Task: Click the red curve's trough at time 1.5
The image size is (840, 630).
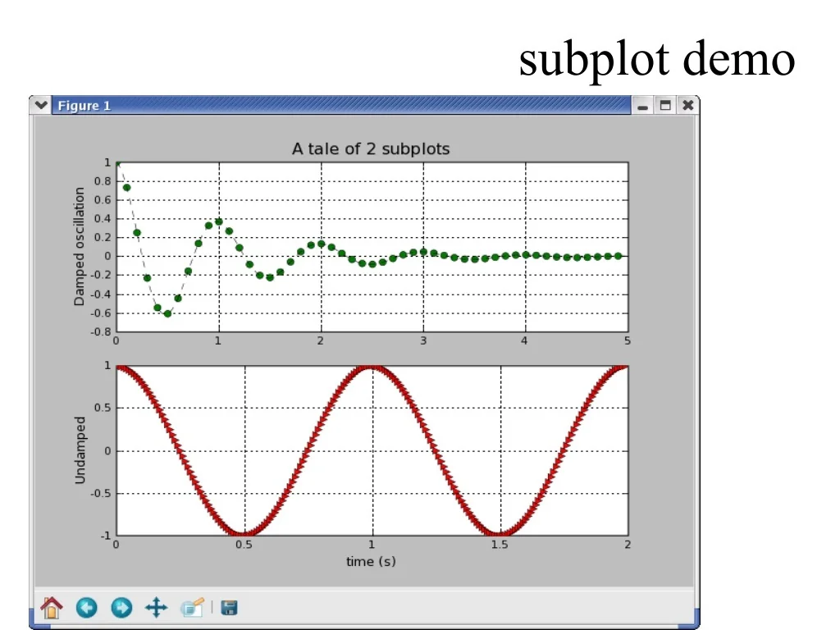Action: tap(500, 534)
